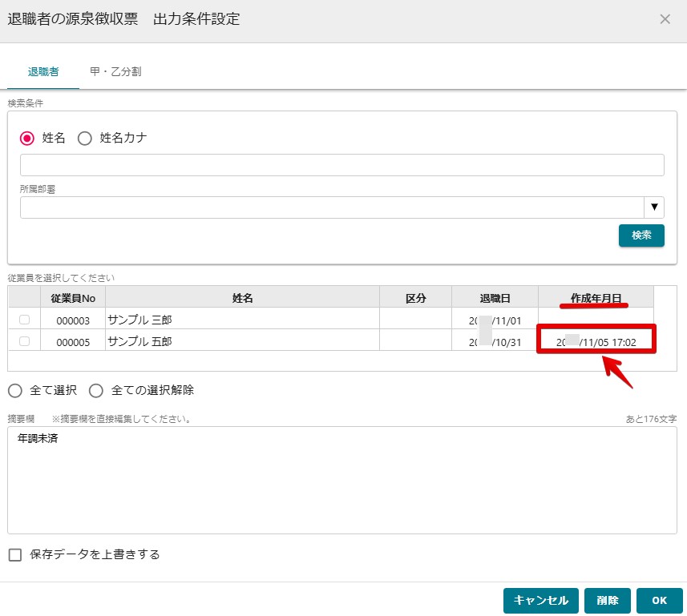Select the 全て選択 radio option
The width and height of the screenshot is (687, 616).
point(15,391)
